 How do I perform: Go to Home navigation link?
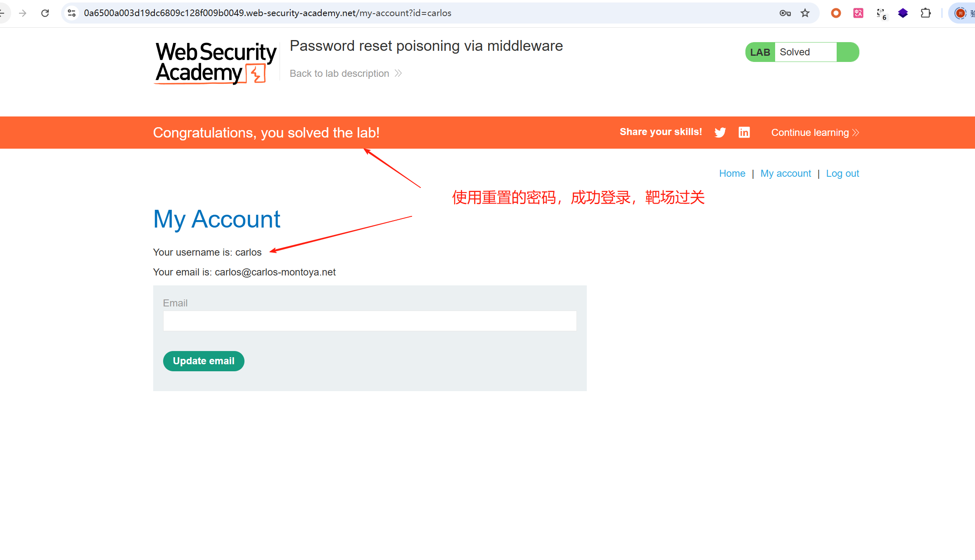click(x=732, y=173)
